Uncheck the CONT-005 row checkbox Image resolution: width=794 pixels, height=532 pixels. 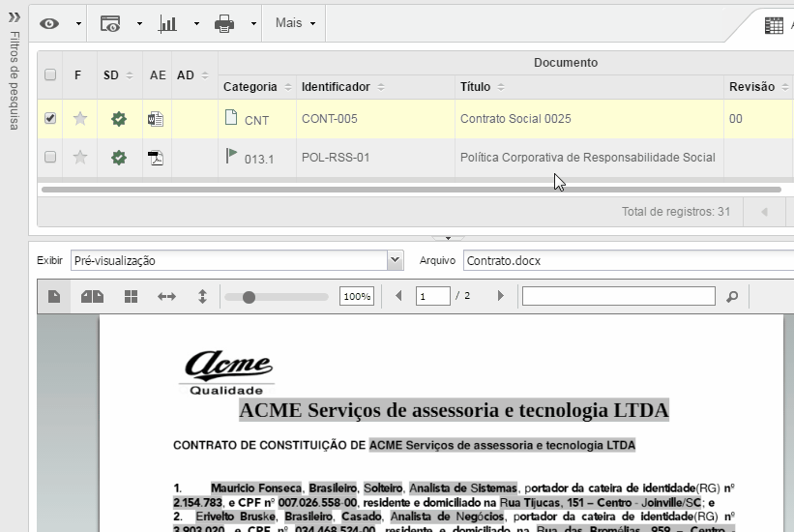(51, 118)
